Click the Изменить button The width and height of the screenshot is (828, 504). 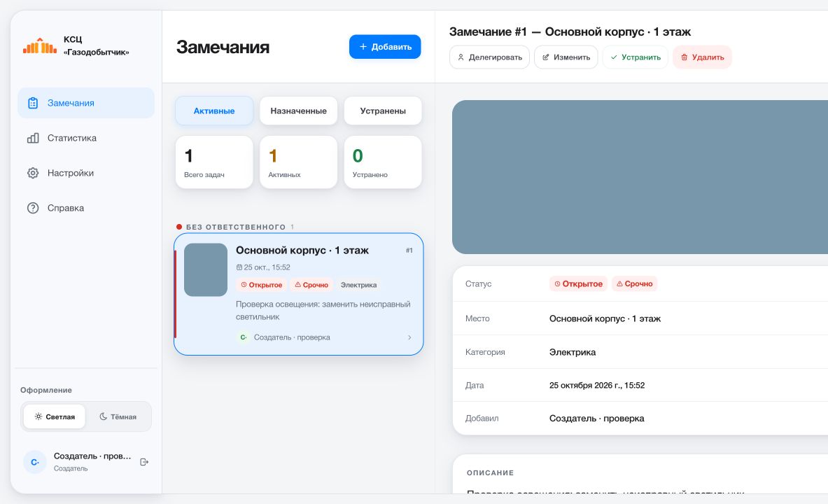point(566,57)
